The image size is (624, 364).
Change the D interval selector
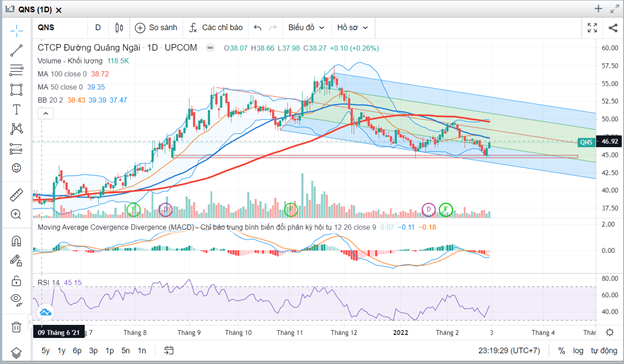(x=98, y=27)
